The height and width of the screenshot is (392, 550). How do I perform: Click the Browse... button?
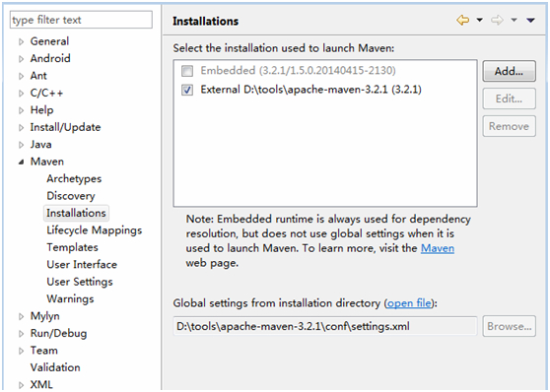[x=509, y=326]
